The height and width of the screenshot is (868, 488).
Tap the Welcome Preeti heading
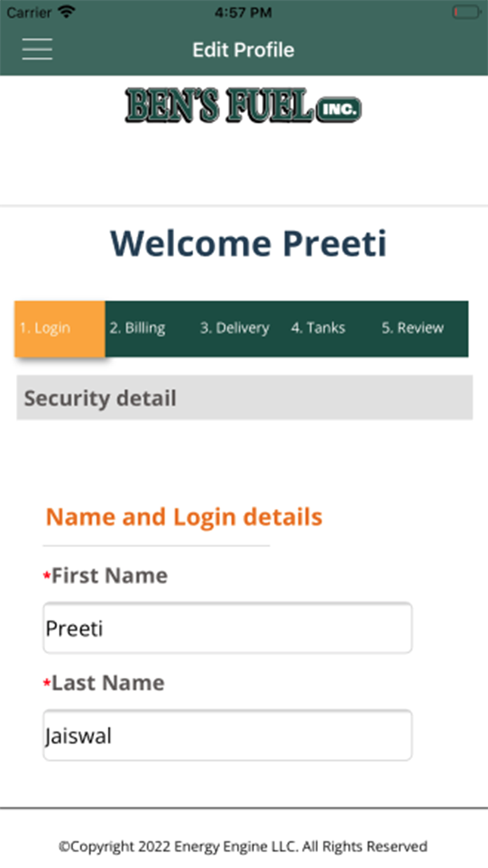coord(248,243)
